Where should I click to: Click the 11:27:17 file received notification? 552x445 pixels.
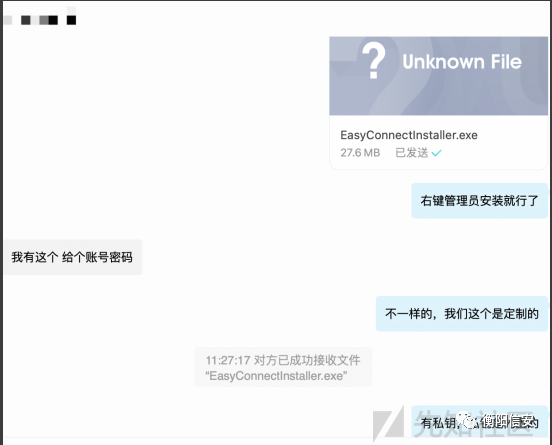pos(283,368)
